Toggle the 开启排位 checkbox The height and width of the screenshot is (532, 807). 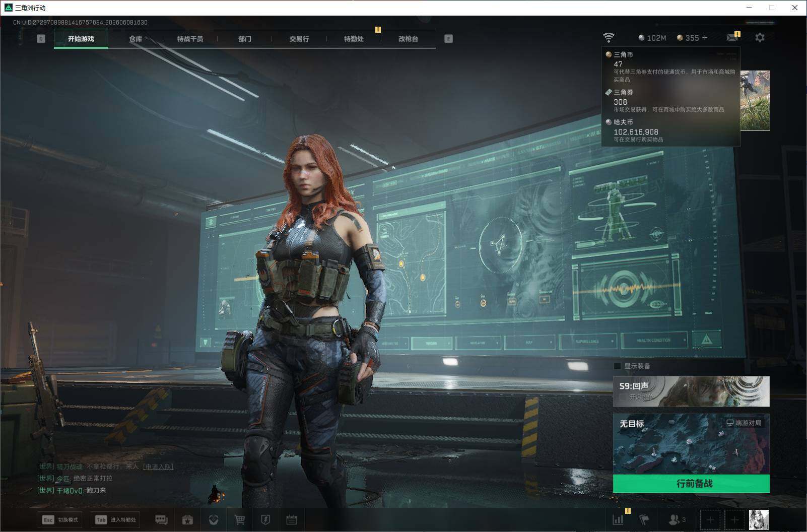pyautogui.click(x=623, y=397)
